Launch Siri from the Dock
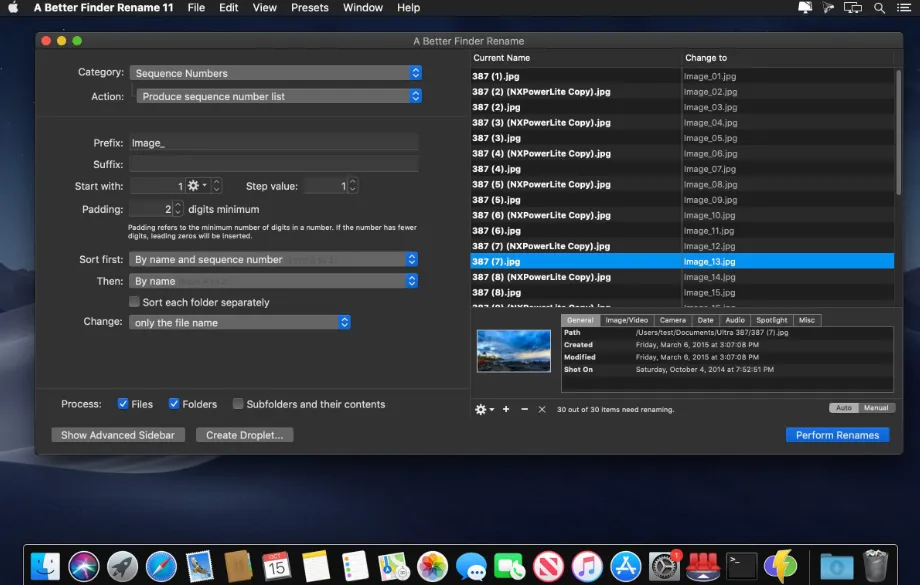 click(x=84, y=567)
